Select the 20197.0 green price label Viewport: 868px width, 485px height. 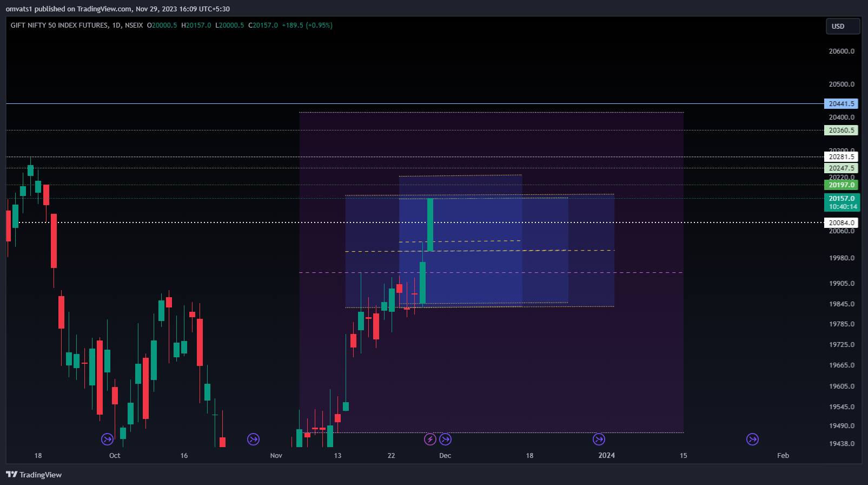click(842, 185)
